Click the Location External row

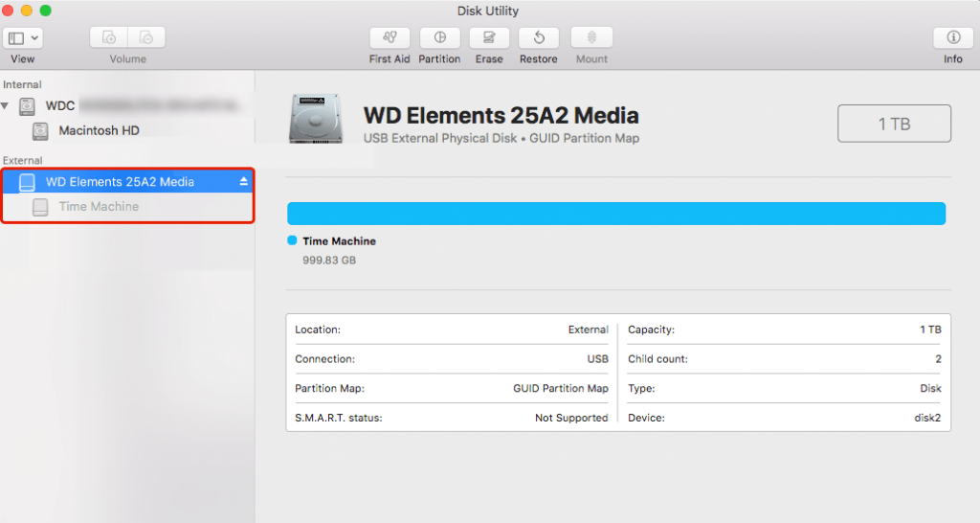pos(452,330)
